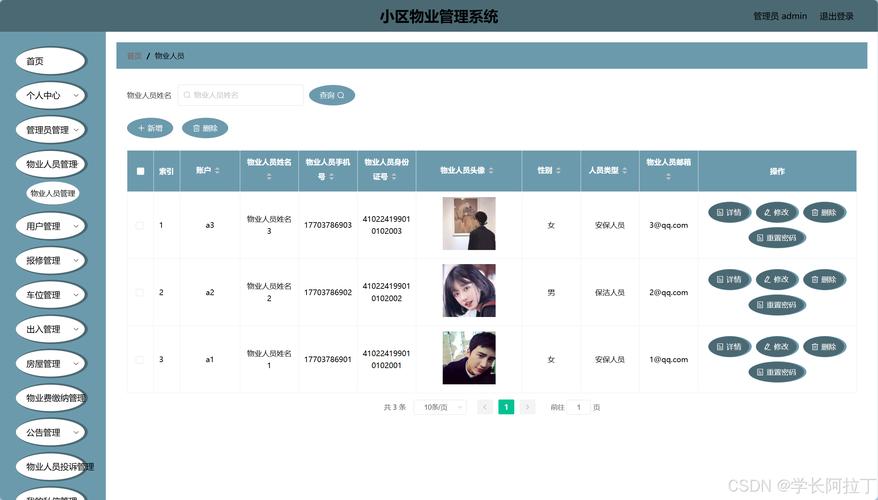Screen dimensions: 878x500
Task: Sort by the 人员类型 column
Action: pos(625,170)
